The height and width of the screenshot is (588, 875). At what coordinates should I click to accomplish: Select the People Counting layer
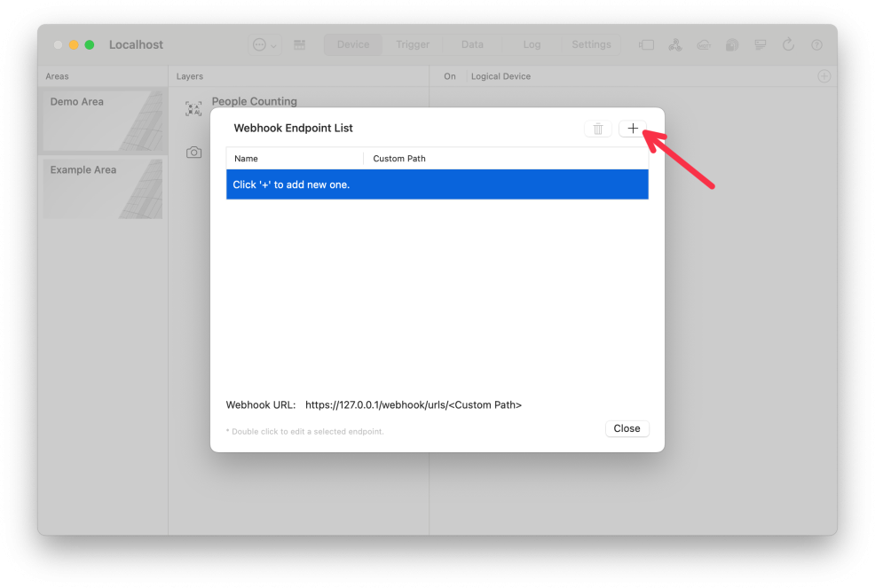[254, 101]
